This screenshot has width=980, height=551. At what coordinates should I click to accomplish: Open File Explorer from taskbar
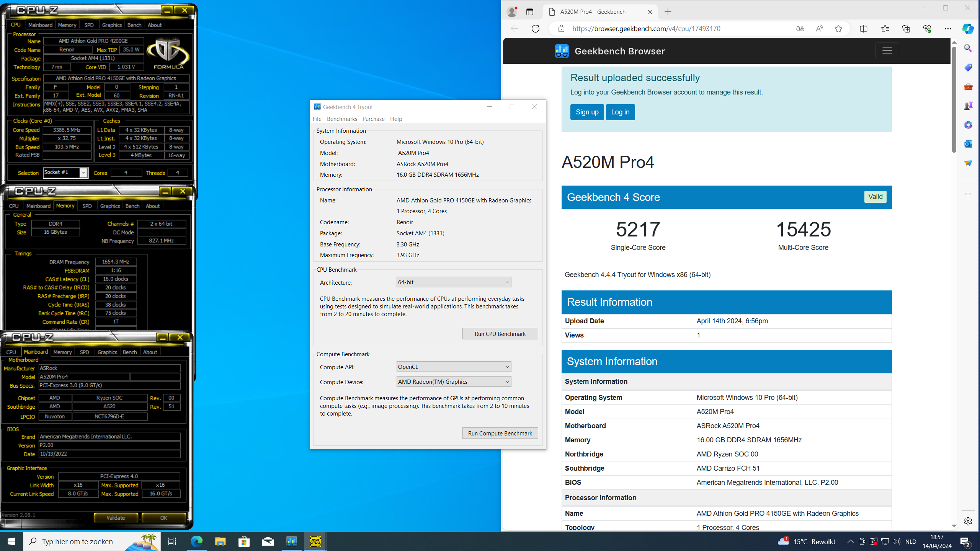[x=220, y=541]
